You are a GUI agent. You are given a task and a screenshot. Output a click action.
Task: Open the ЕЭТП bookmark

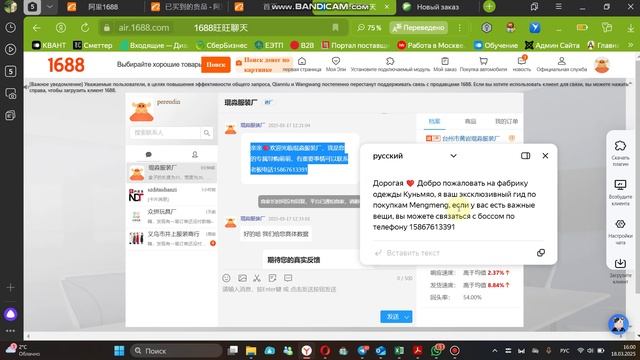point(269,45)
